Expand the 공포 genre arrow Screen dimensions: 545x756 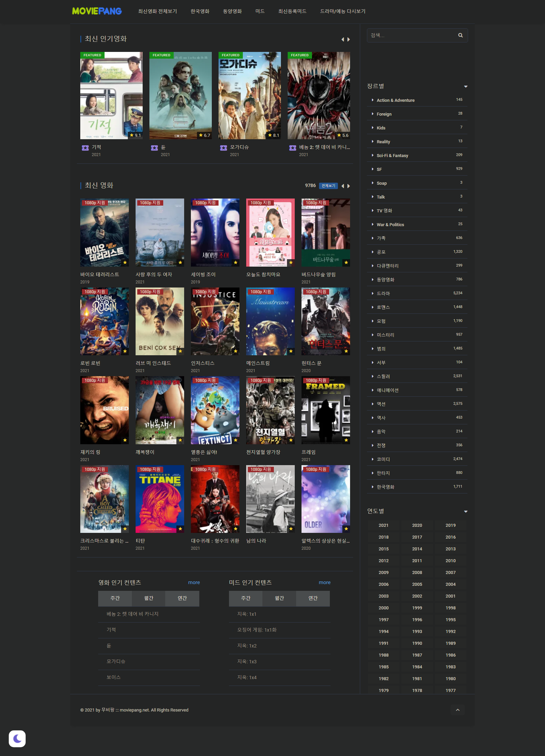coord(373,252)
